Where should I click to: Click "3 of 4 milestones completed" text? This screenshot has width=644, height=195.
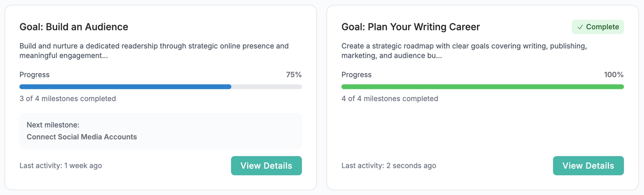tap(68, 98)
